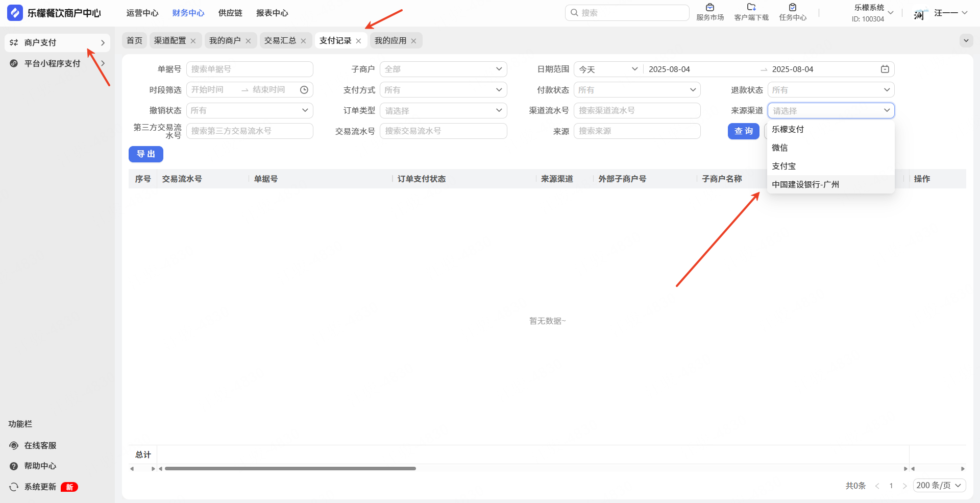Close the 我的应用 tab

pyautogui.click(x=413, y=41)
